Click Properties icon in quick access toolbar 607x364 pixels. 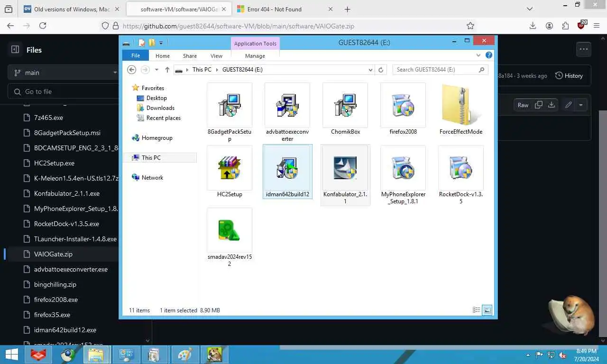click(x=141, y=43)
